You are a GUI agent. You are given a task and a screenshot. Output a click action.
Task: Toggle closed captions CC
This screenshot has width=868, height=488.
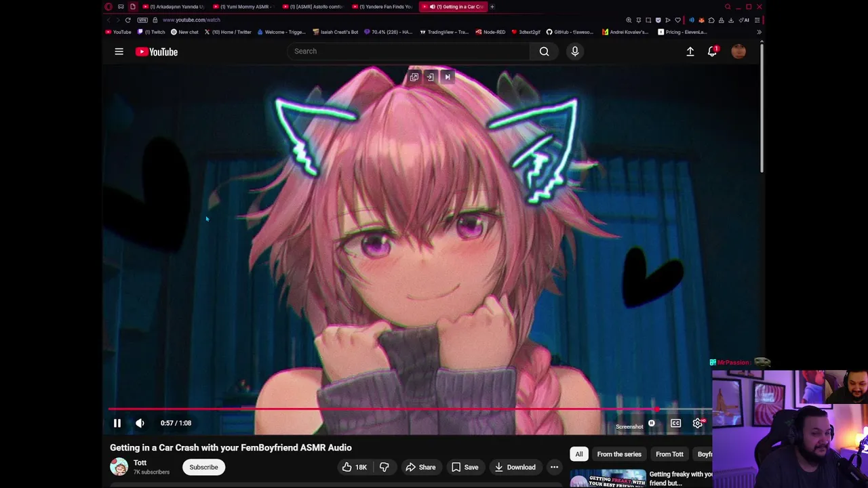click(675, 424)
